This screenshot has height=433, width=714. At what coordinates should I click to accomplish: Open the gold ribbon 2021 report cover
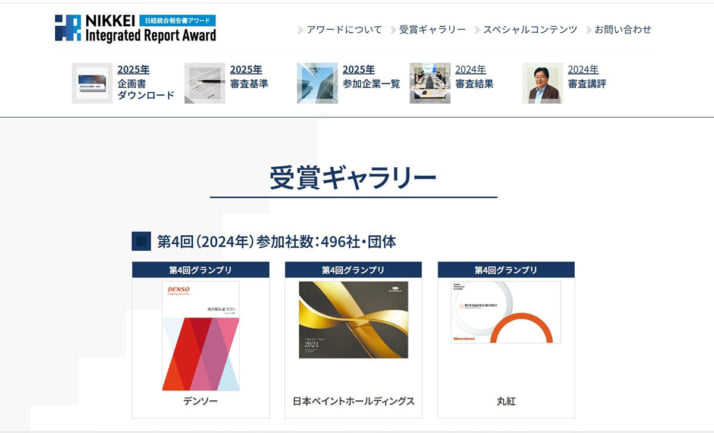click(353, 320)
